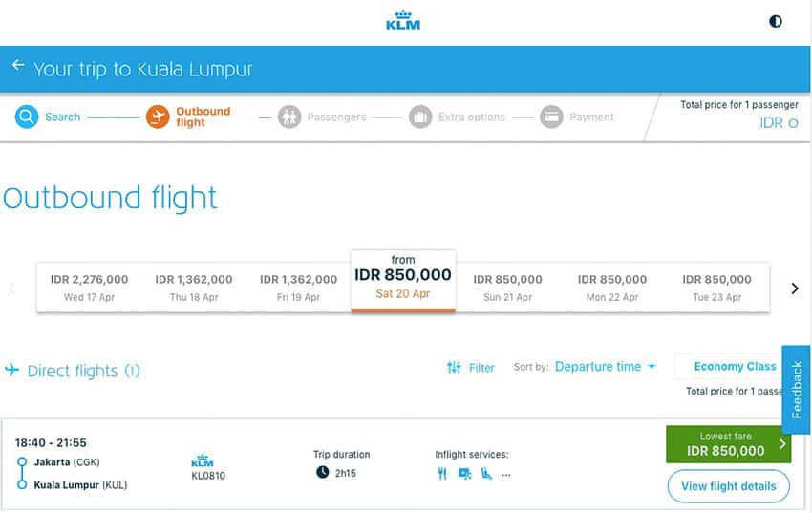Screen dimensions: 812x513
Task: Toggle the contrast mode icon
Action: [x=776, y=21]
